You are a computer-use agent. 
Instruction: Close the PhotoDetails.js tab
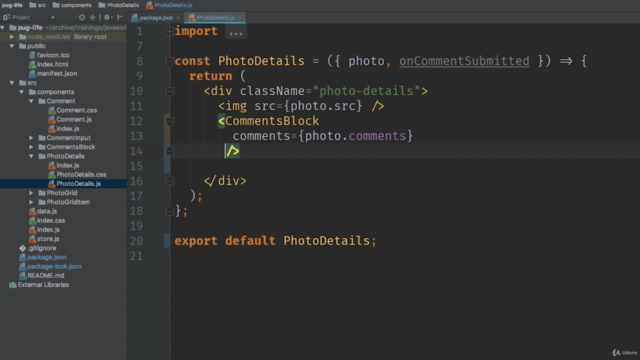[240, 18]
